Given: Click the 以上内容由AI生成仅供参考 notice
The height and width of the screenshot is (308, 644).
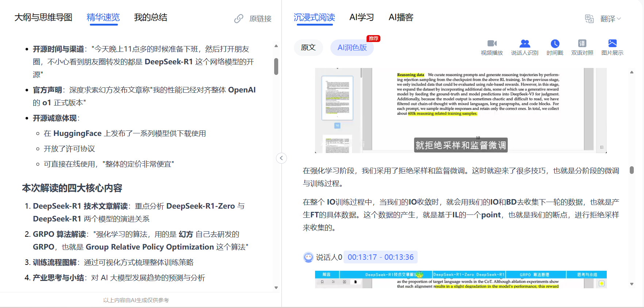Looking at the screenshot, I should [x=136, y=300].
